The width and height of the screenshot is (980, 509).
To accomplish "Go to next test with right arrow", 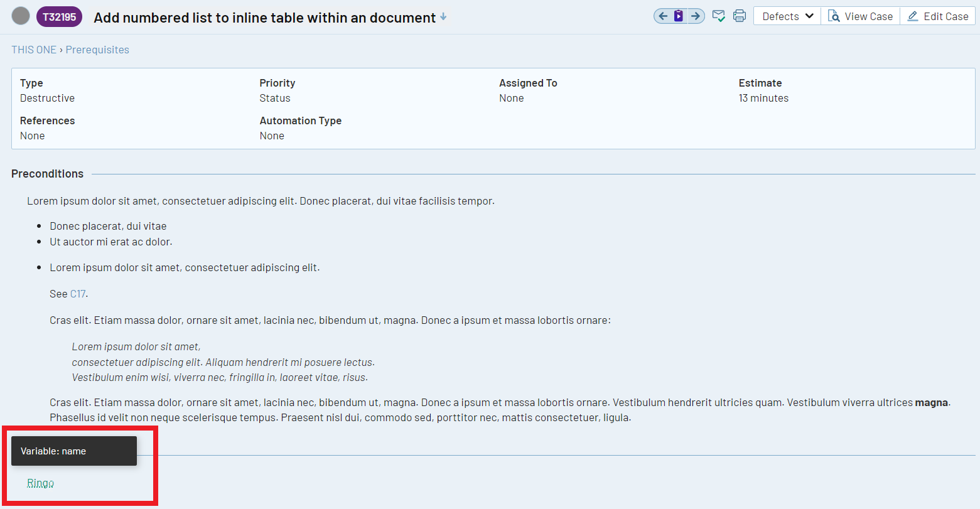I will pos(696,16).
